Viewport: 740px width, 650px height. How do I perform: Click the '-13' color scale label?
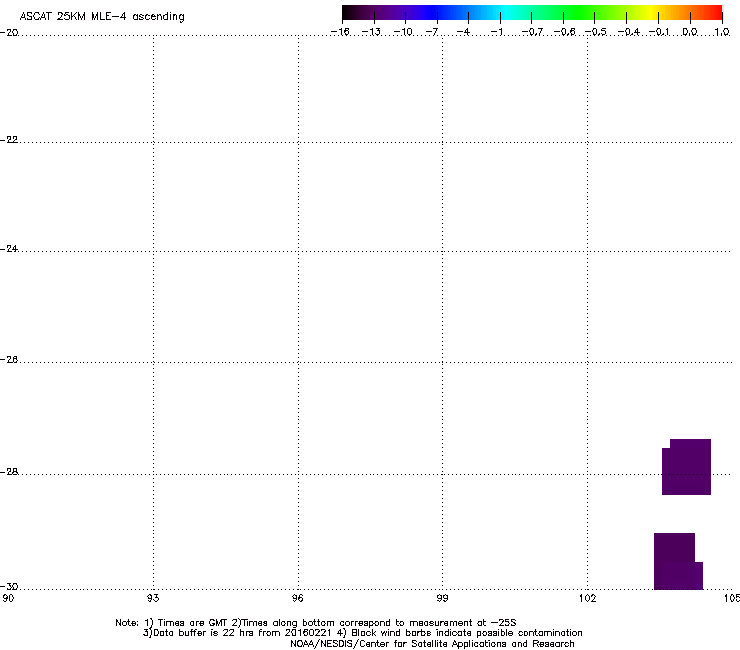point(371,32)
